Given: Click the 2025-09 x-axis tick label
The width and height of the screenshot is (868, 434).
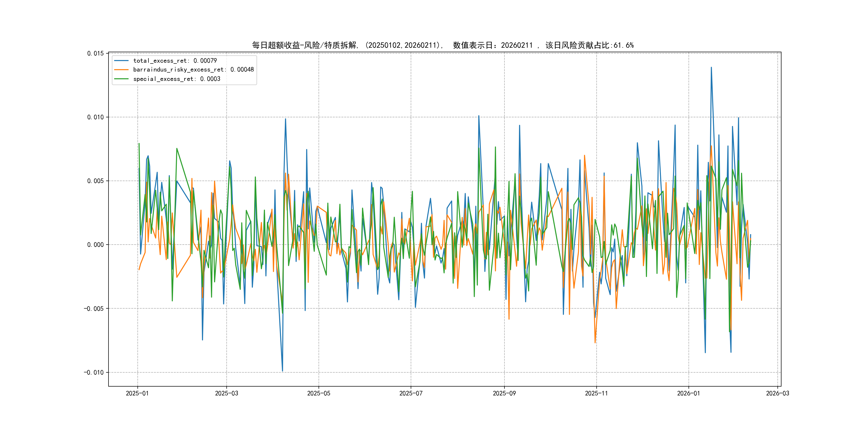Looking at the screenshot, I should (x=504, y=393).
